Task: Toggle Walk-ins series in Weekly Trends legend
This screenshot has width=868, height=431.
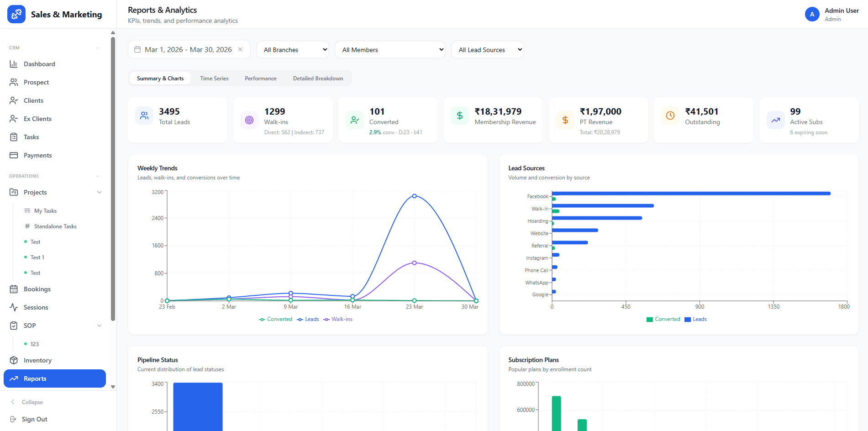Action: point(338,319)
